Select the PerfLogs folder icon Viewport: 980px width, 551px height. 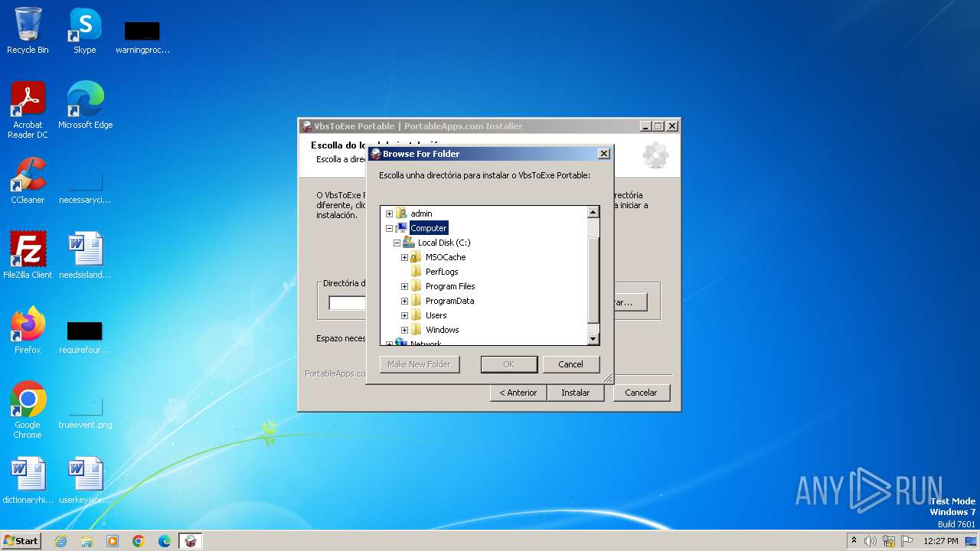[416, 272]
